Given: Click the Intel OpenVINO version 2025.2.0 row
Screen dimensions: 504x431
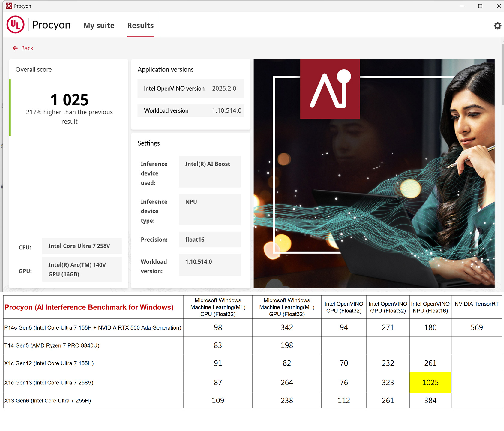Looking at the screenshot, I should coord(190,89).
